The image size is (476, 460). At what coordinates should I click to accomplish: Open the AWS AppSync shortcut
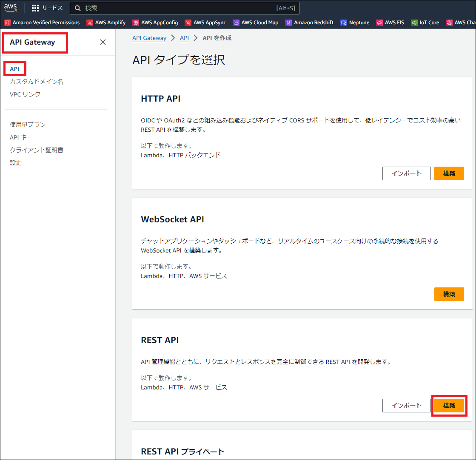pyautogui.click(x=205, y=23)
